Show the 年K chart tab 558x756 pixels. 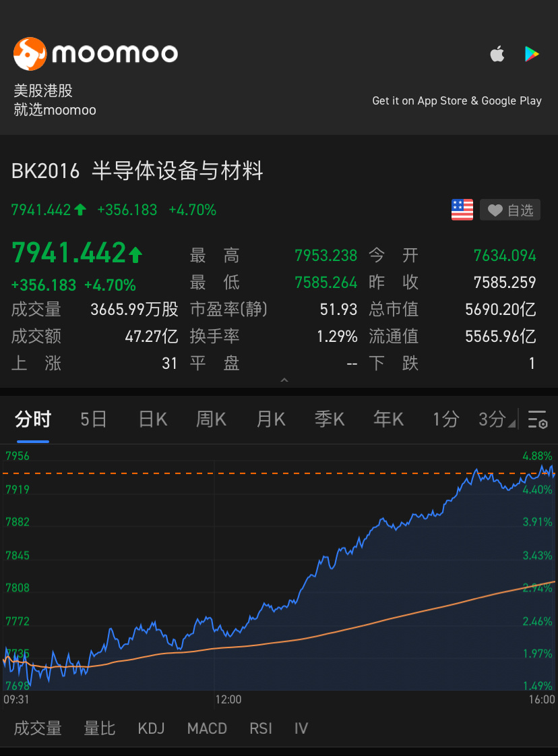pos(388,419)
